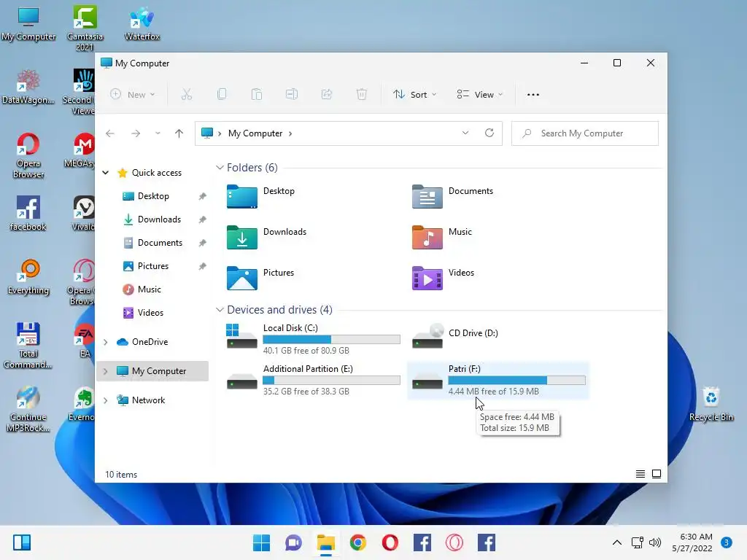The image size is (747, 560).
Task: Select the Videos folder in Folders
Action: point(443,278)
